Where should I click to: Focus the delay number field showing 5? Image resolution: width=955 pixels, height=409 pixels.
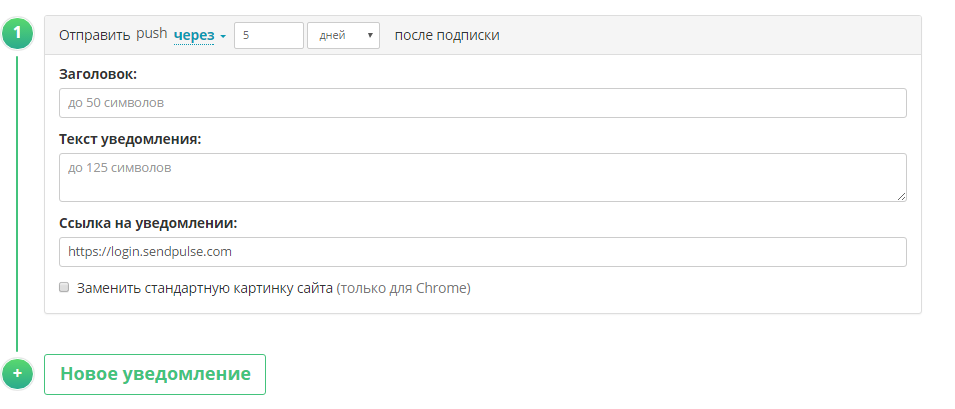coord(268,35)
